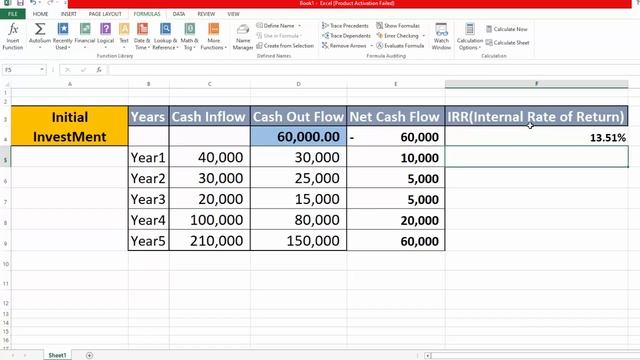Viewport: 640px width, 360px height.
Task: Click Create from Selection
Action: tap(285, 46)
